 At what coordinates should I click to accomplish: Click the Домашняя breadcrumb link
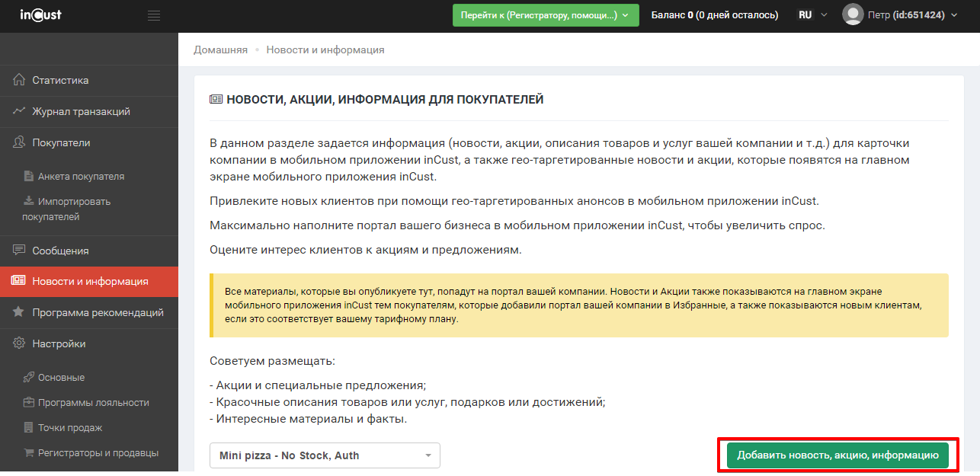pyautogui.click(x=220, y=50)
